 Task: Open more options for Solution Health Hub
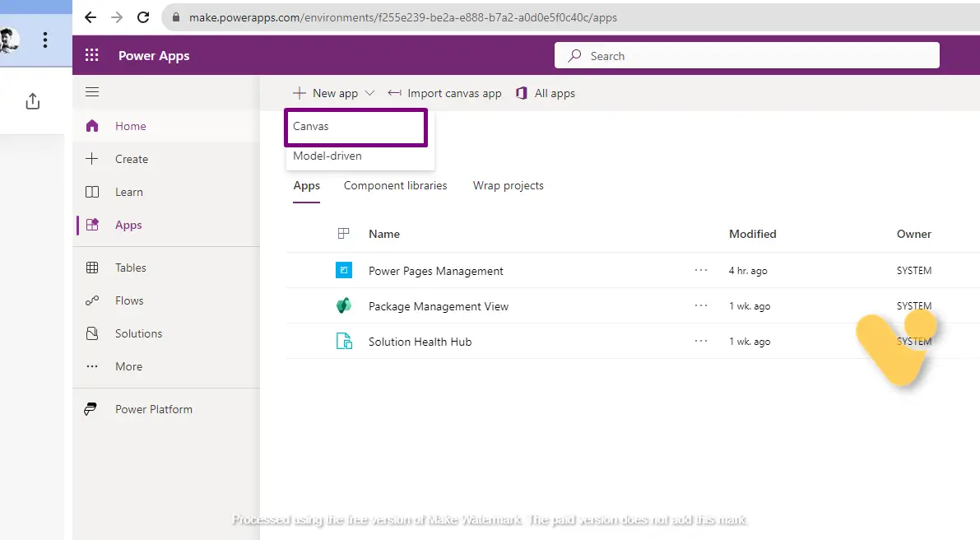(x=701, y=342)
